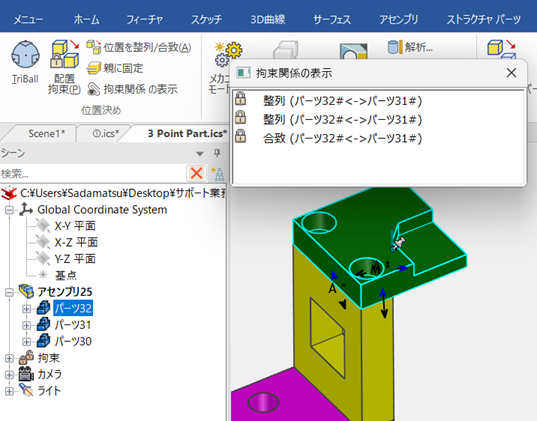Switch to the サーフェス ribbon tab
The width and height of the screenshot is (537, 421).
(332, 20)
